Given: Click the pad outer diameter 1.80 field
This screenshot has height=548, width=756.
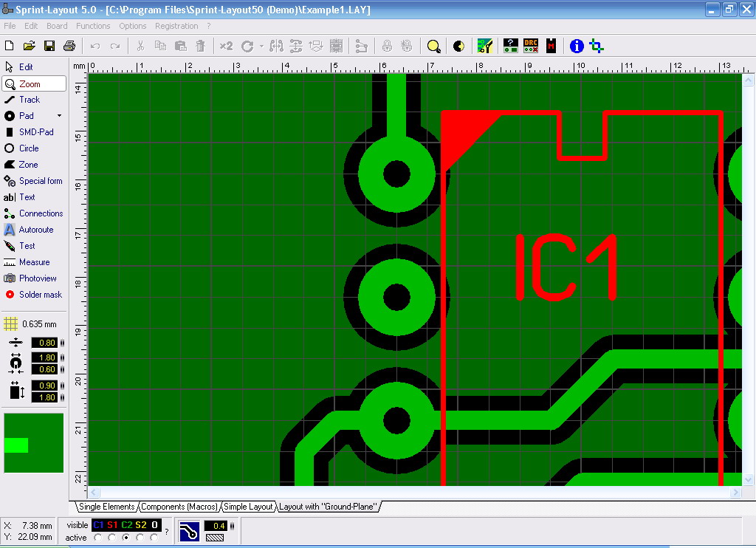Looking at the screenshot, I should coord(44,357).
